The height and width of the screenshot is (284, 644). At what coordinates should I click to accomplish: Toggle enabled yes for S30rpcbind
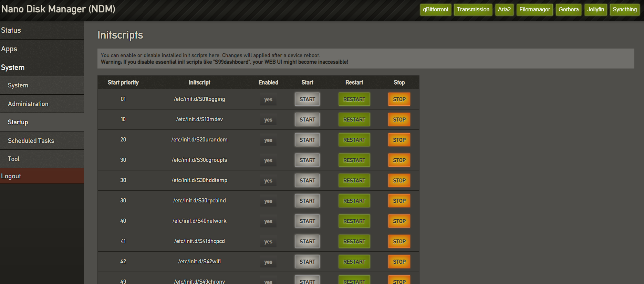268,201
